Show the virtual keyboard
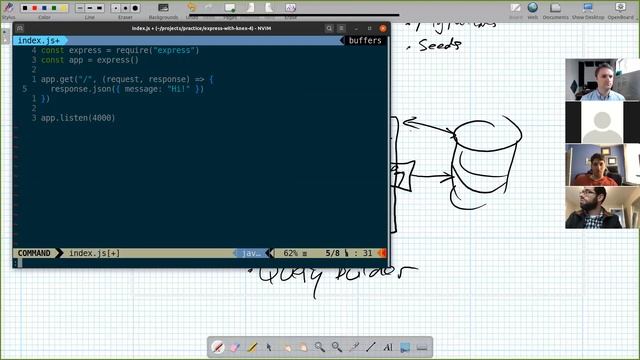This screenshot has height=360, width=640. (x=422, y=347)
